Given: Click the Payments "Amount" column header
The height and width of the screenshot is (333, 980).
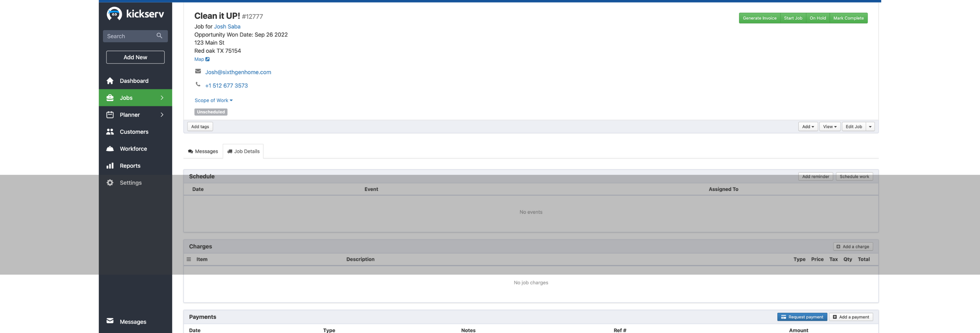Looking at the screenshot, I should [798, 330].
